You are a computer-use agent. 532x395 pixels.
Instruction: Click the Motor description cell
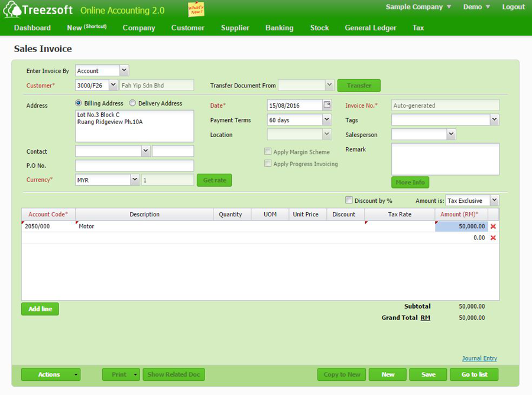145,226
